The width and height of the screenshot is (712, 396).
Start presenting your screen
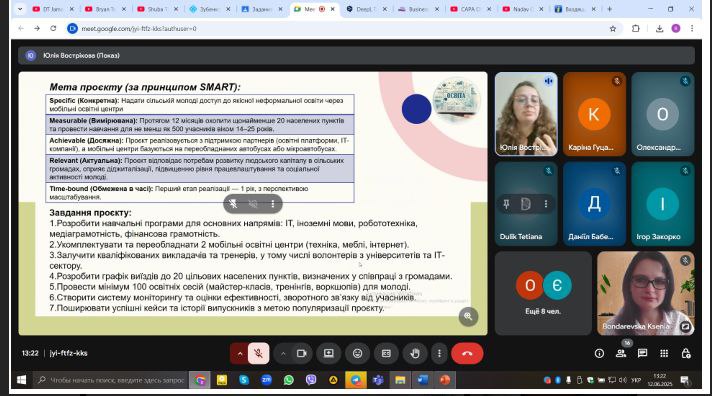pos(328,353)
